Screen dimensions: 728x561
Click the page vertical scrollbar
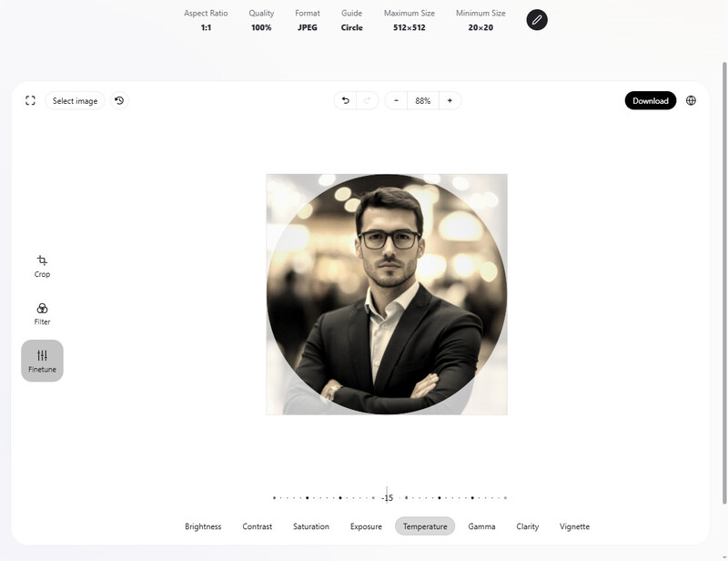click(x=724, y=283)
